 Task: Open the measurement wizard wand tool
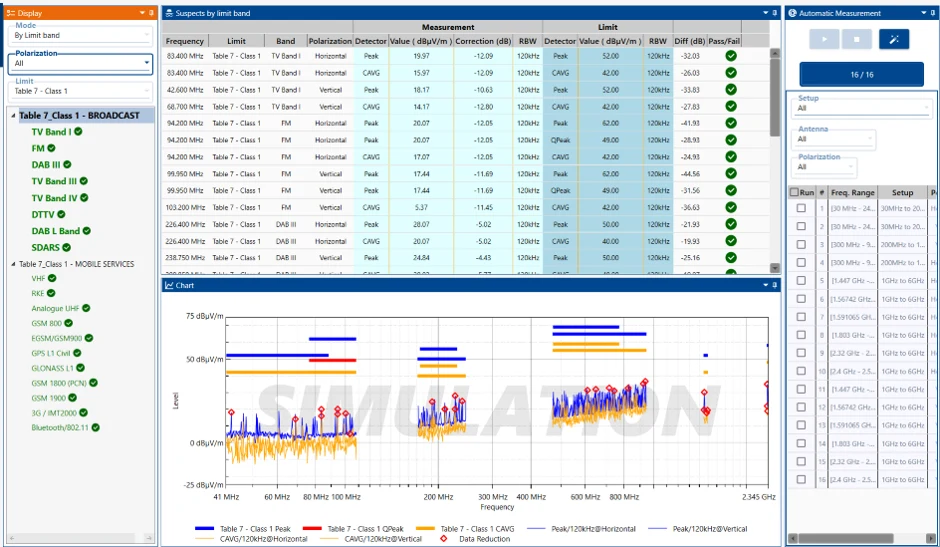pyautogui.click(x=894, y=39)
